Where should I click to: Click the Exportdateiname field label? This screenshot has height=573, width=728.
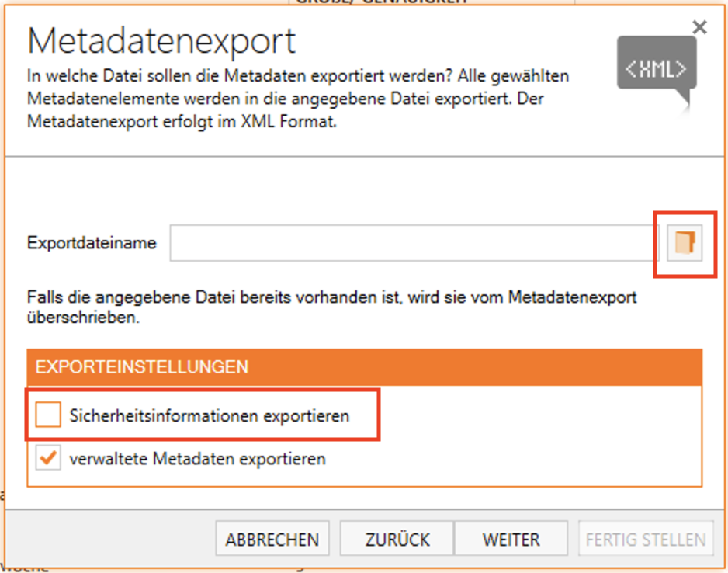[x=92, y=243]
